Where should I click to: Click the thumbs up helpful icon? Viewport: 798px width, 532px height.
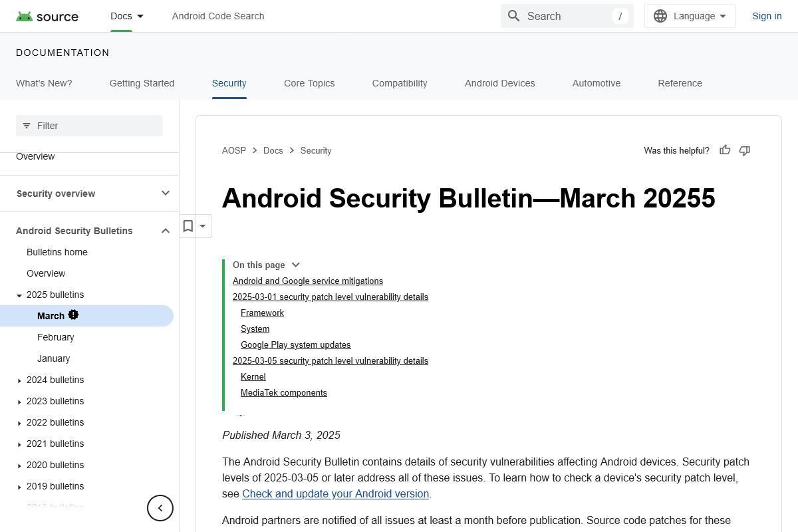tap(725, 150)
